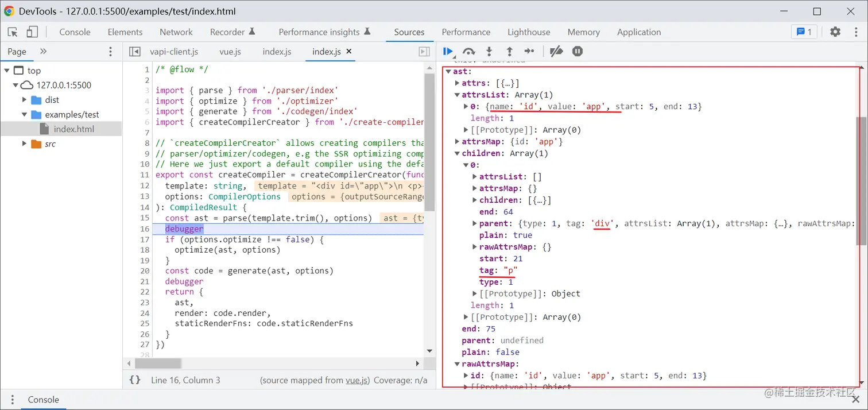The height and width of the screenshot is (410, 868).
Task: Expand the parent object under children 0
Action: coord(475,223)
